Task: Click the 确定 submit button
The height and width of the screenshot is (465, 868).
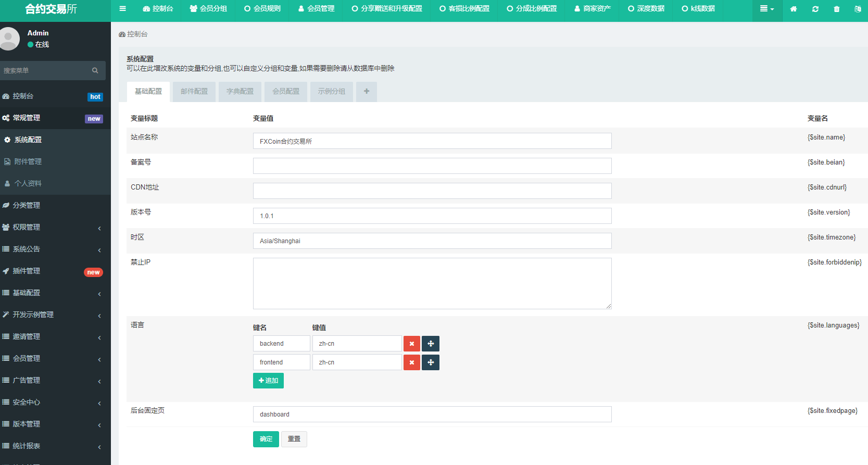Action: (266, 439)
